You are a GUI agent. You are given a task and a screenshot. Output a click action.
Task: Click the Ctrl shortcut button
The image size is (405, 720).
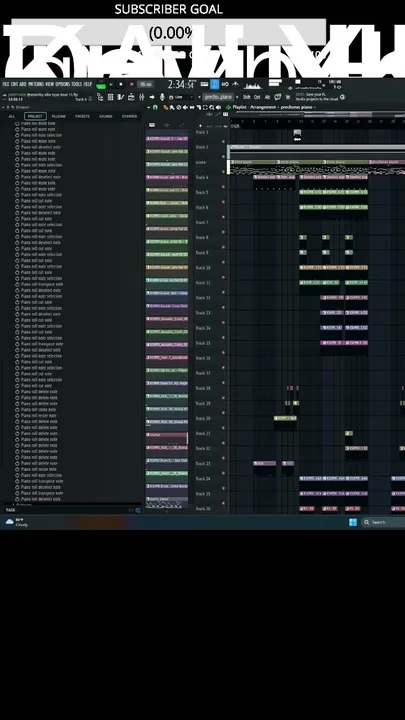(x=257, y=97)
